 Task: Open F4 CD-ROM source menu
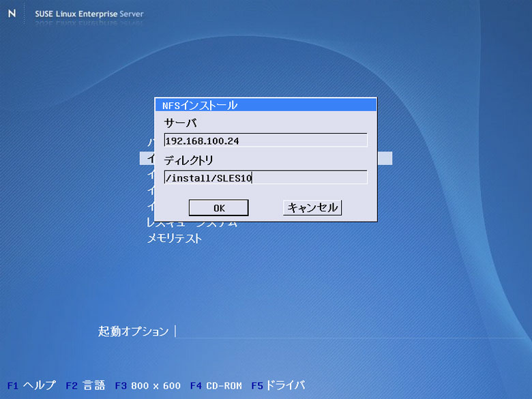click(x=216, y=385)
